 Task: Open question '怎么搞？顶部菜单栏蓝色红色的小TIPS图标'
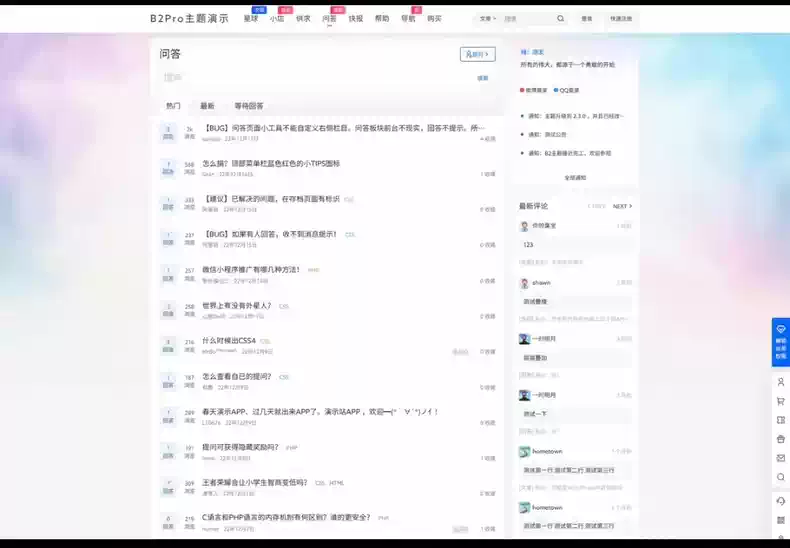[x=271, y=164]
